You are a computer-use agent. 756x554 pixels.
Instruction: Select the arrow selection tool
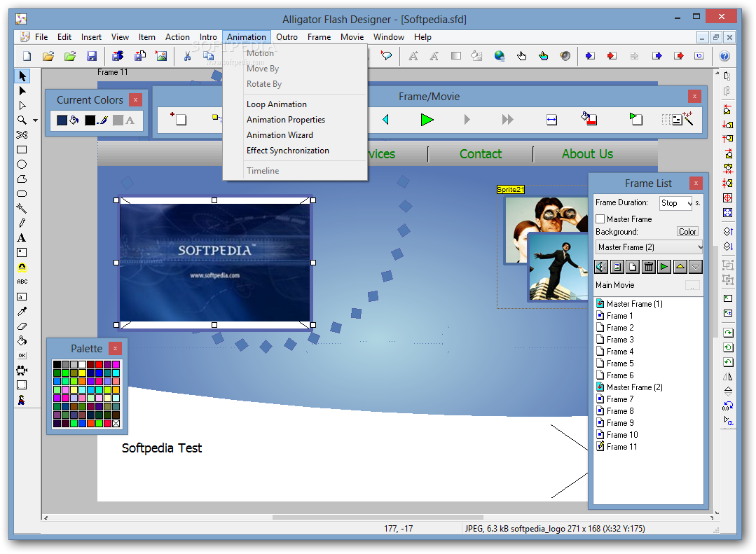click(22, 76)
